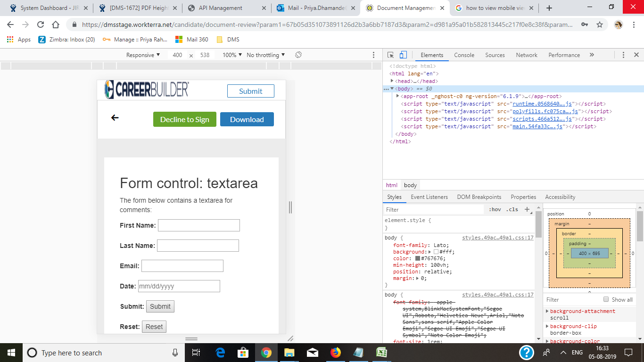Click the blue Download button

point(247,119)
